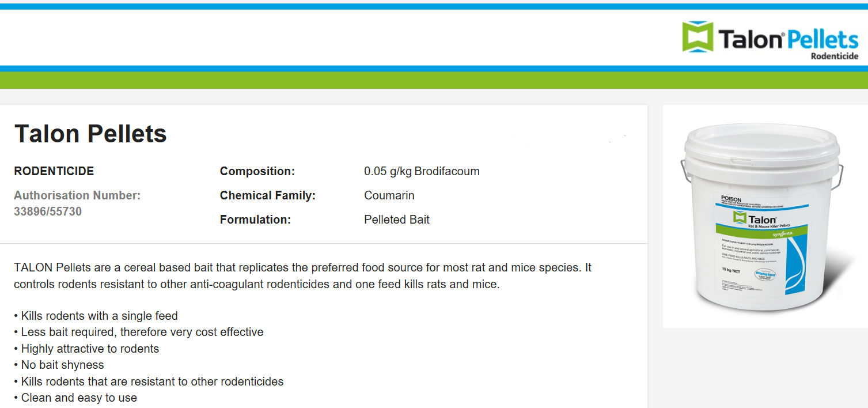This screenshot has width=868, height=408.
Task: Click the Formulation label
Action: [255, 220]
